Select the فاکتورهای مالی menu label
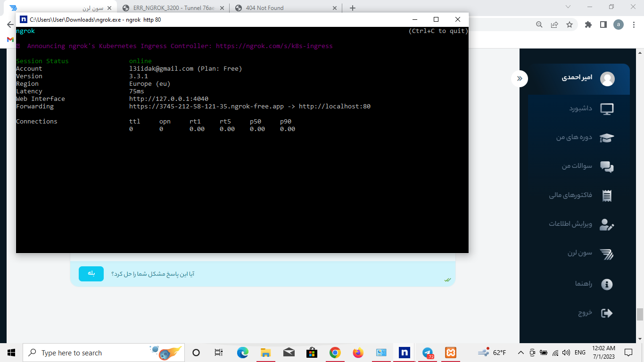This screenshot has width=644, height=362. point(570,195)
